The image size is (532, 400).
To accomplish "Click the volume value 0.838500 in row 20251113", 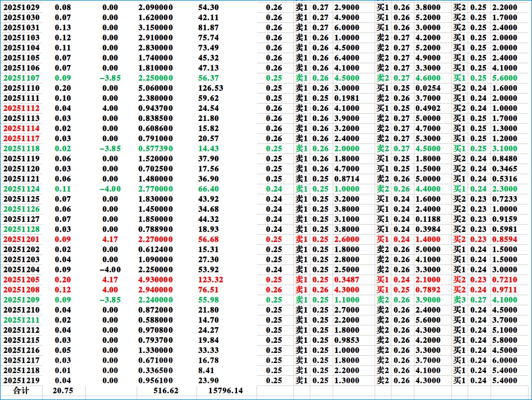I will pyautogui.click(x=155, y=119).
